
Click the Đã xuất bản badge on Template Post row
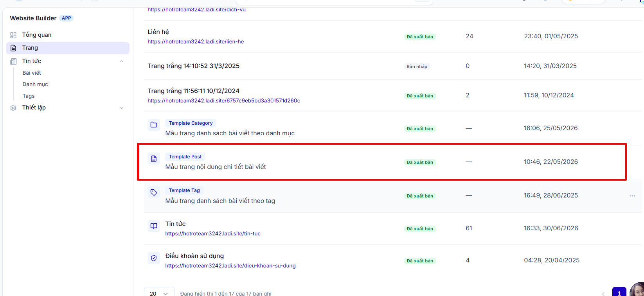pyautogui.click(x=420, y=162)
